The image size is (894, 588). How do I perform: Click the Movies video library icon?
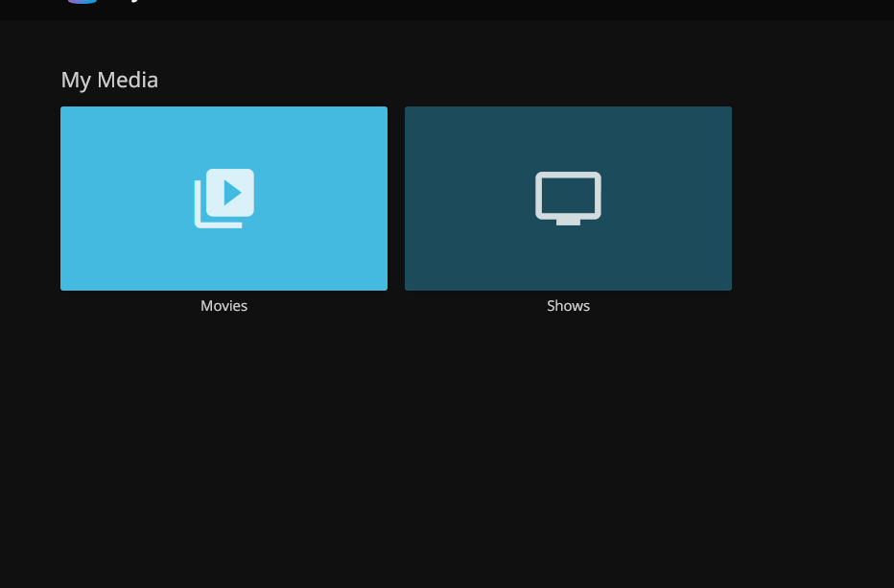tap(223, 199)
